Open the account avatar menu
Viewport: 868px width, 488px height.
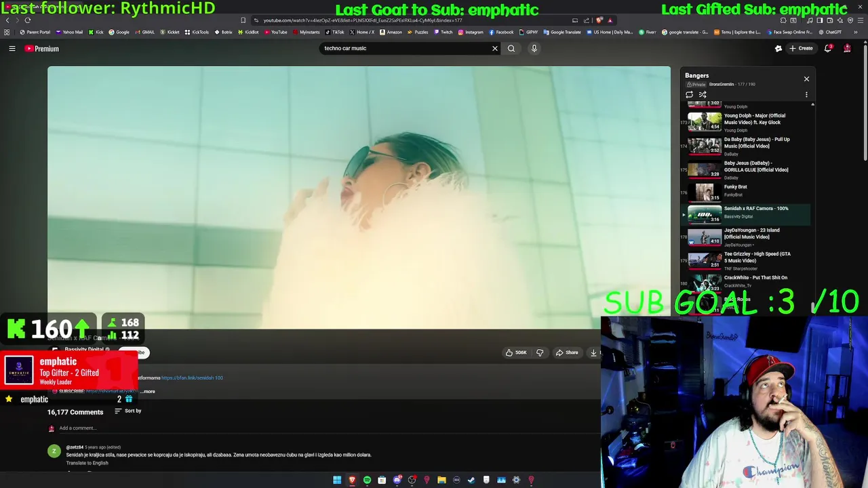(x=847, y=48)
